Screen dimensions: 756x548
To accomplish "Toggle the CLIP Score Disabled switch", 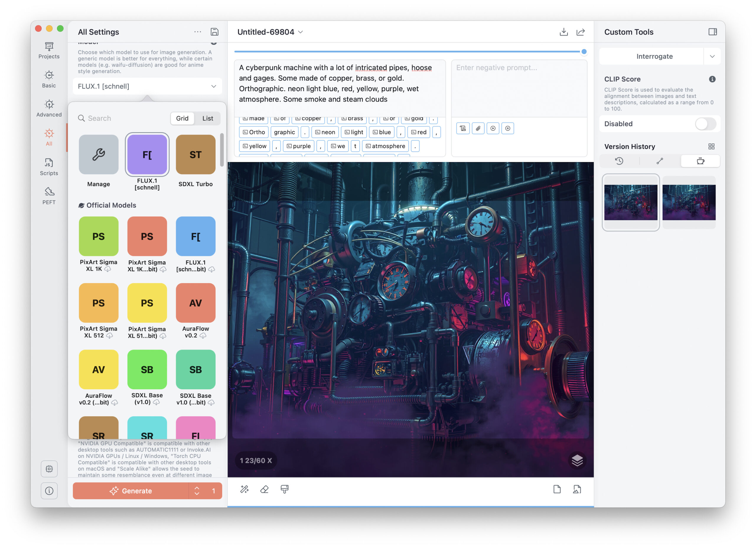I will coord(705,124).
